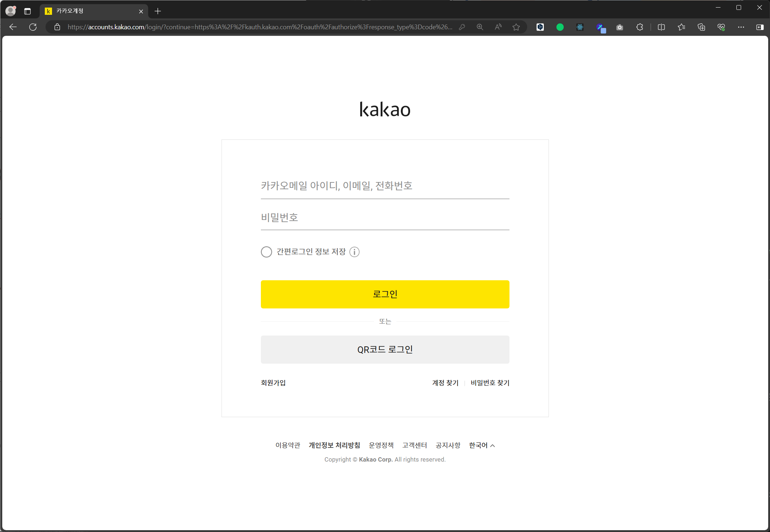Click the read aloud icon
Image resolution: width=770 pixels, height=532 pixels.
(x=498, y=27)
